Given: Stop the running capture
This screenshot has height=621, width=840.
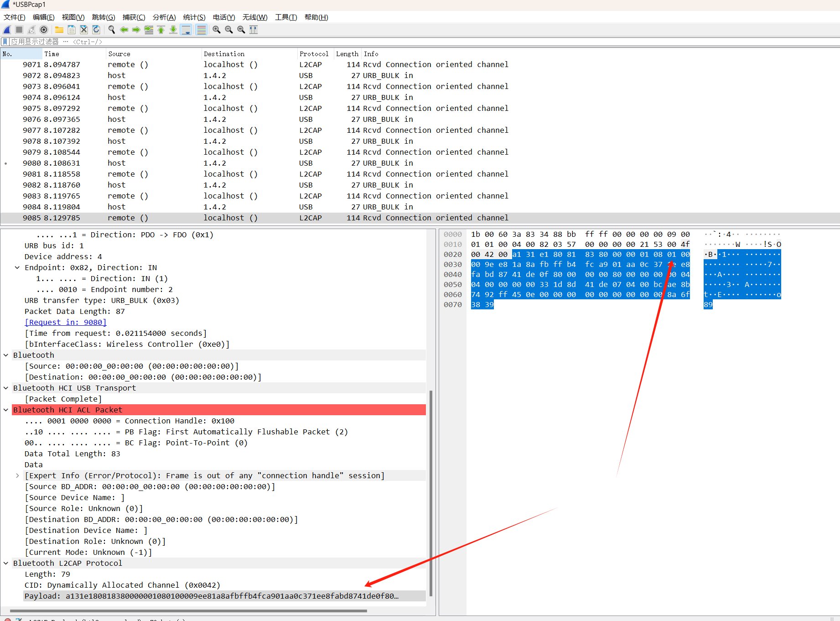Looking at the screenshot, I should click(19, 30).
